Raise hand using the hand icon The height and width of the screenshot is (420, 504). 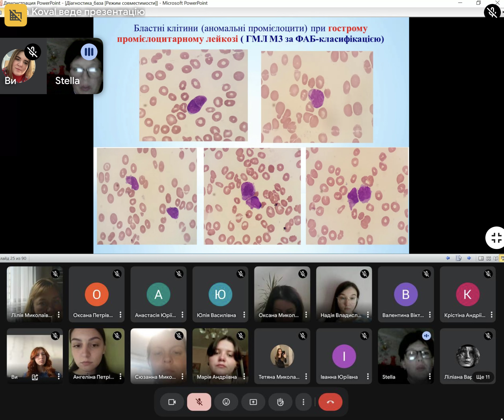pyautogui.click(x=280, y=402)
